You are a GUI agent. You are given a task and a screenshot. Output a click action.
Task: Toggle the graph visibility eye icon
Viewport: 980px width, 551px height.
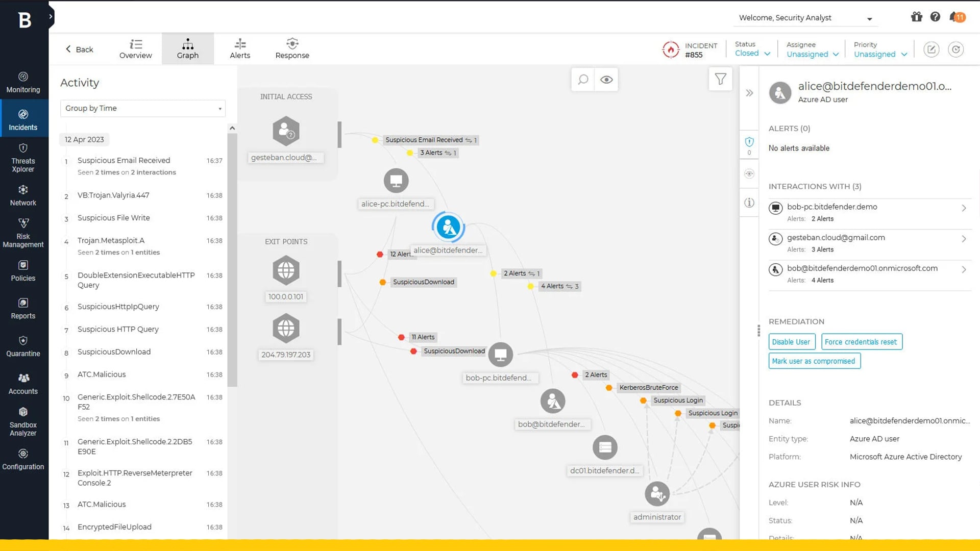pos(606,80)
